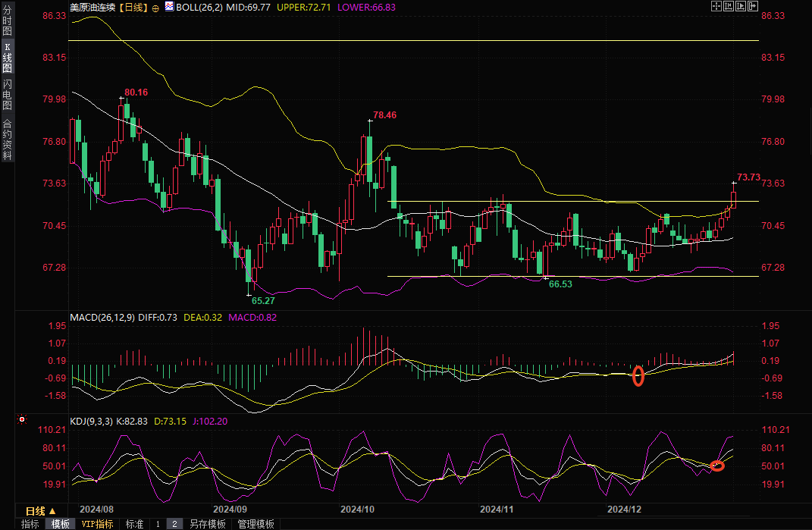Viewport: 812px width, 530px height.
Task: Switch to the 标准 template
Action: (x=134, y=524)
